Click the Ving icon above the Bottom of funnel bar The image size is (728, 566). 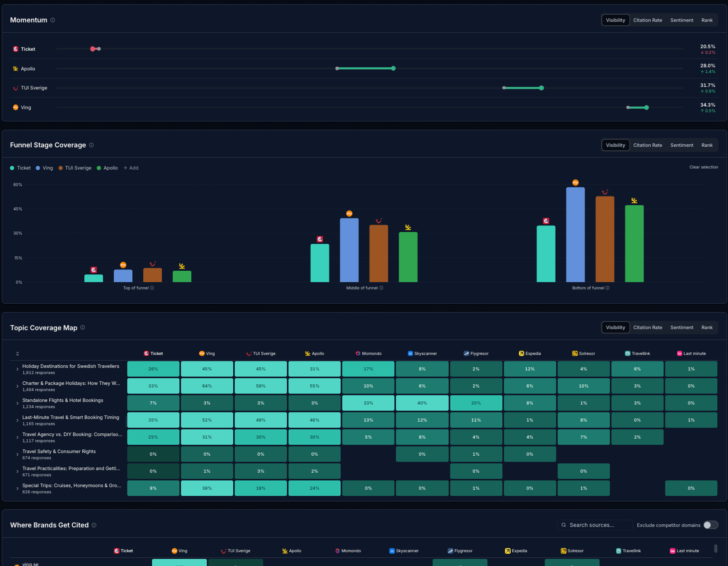coord(575,183)
